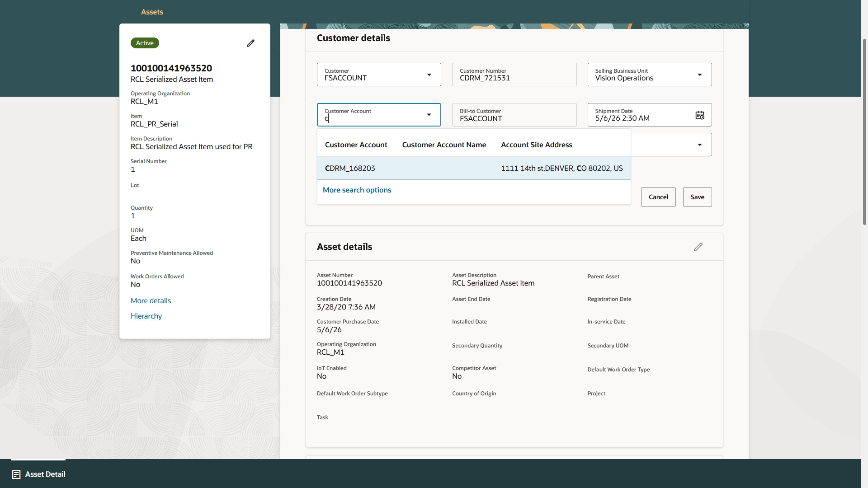This screenshot has width=868, height=488.
Task: Click the Asset Number value in Asset details
Action: click(x=349, y=283)
